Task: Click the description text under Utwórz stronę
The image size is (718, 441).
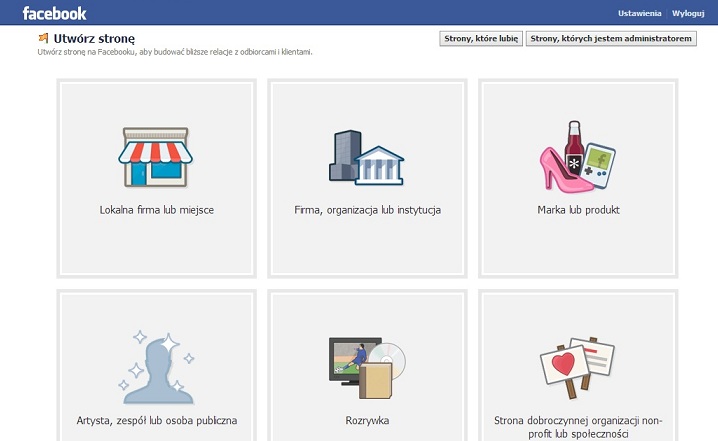Action: [174, 52]
